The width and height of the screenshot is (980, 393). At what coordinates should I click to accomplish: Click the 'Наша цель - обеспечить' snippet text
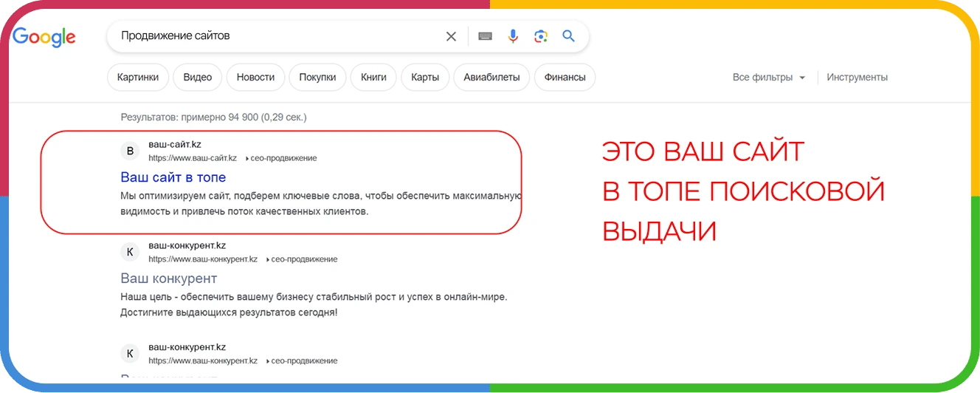pos(314,305)
